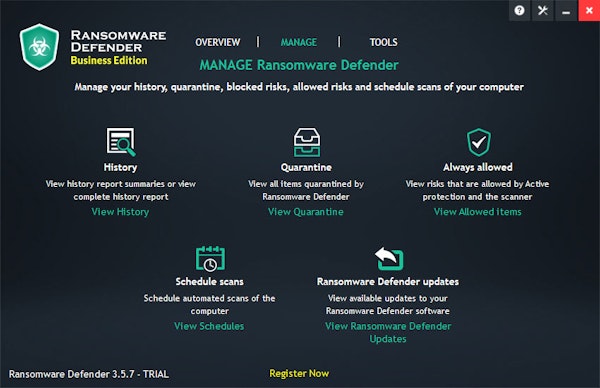600x388 pixels.
Task: Open View Ransomware Defender Updates link
Action: pos(388,332)
